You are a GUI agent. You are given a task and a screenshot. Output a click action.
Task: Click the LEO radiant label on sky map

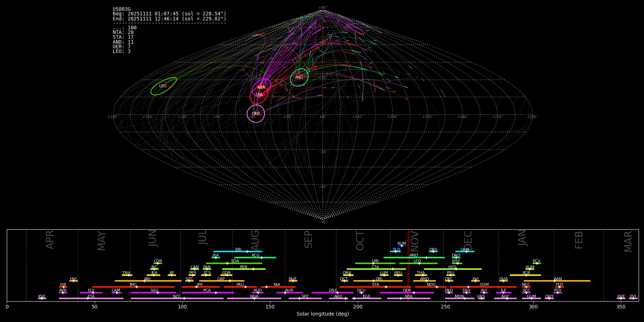click(x=163, y=86)
